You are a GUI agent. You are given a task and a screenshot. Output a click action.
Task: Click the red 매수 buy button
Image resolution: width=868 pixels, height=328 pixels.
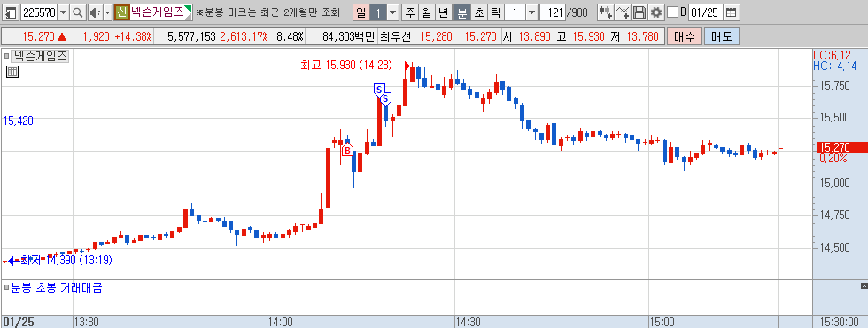coord(684,37)
